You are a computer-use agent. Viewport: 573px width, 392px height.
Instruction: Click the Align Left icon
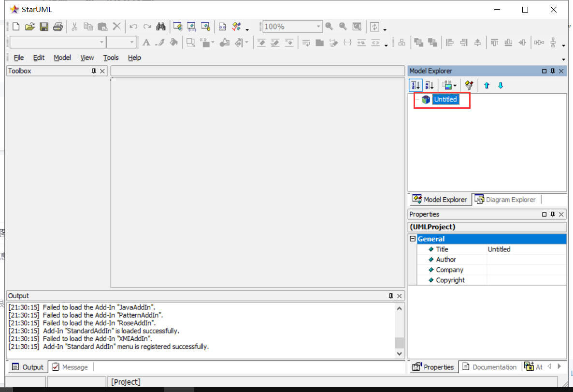(x=450, y=43)
